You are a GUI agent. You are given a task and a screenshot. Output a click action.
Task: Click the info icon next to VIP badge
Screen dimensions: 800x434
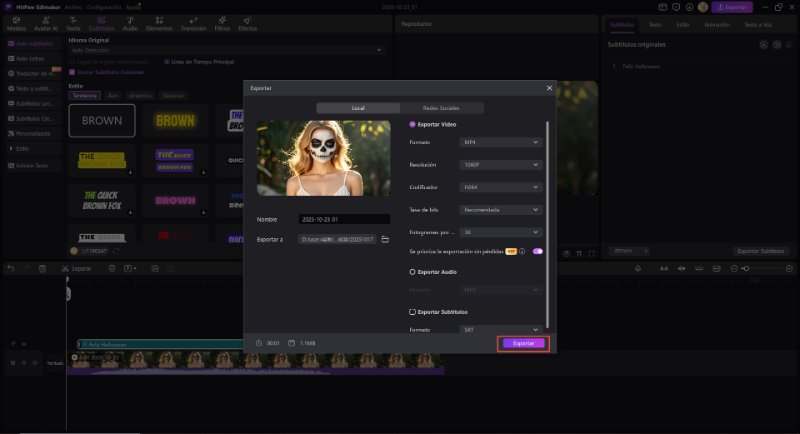click(522, 252)
